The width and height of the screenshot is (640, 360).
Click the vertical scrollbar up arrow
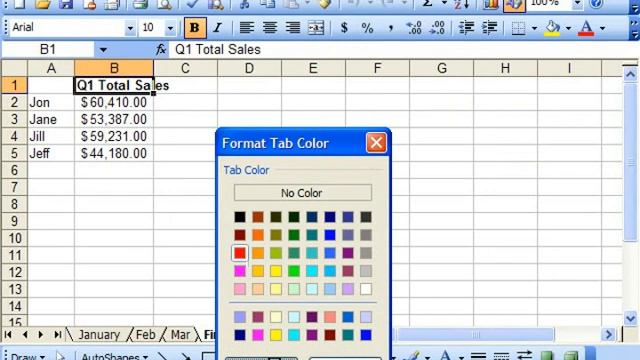pos(630,74)
